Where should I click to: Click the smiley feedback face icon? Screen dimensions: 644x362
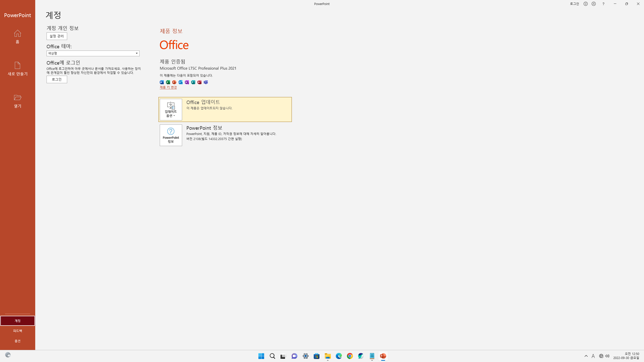(x=586, y=4)
